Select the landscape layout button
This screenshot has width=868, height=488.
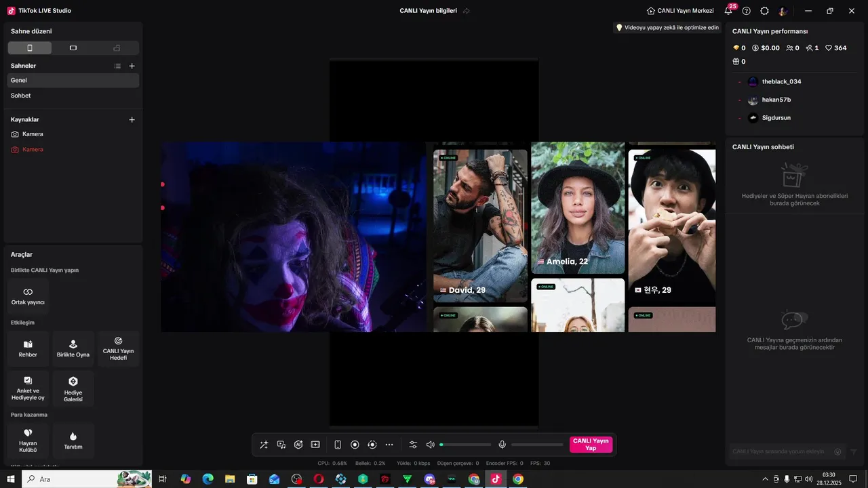click(x=73, y=48)
